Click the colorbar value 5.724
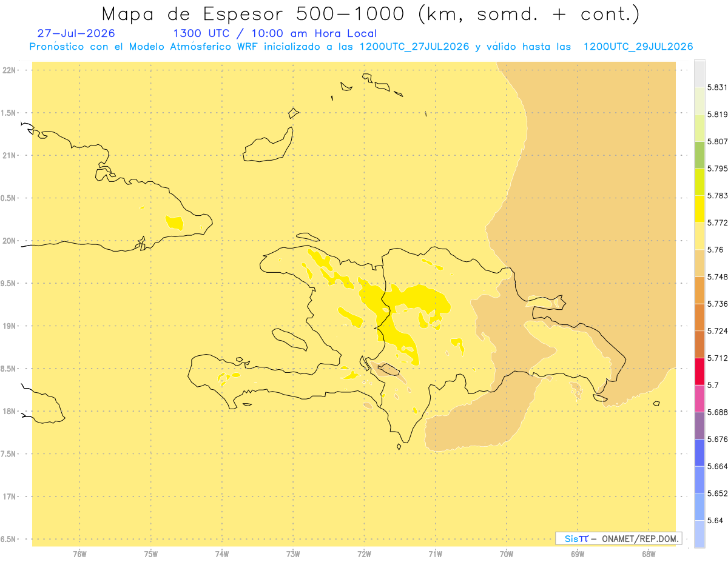 point(717,331)
